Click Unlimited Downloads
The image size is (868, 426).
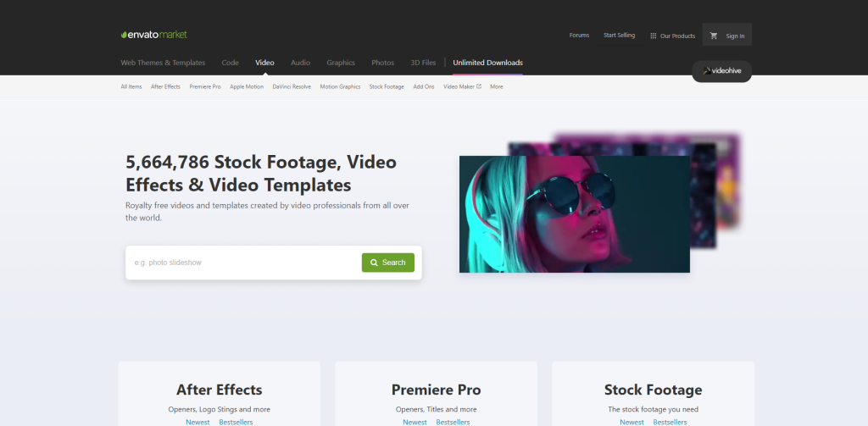(x=487, y=63)
